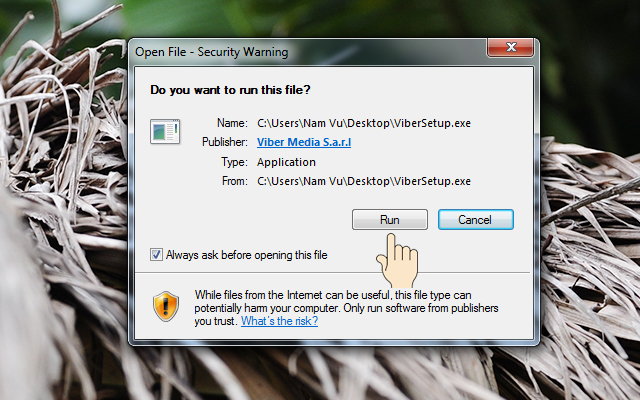Click the Always ask before opening label text
The height and width of the screenshot is (400, 640).
(246, 255)
